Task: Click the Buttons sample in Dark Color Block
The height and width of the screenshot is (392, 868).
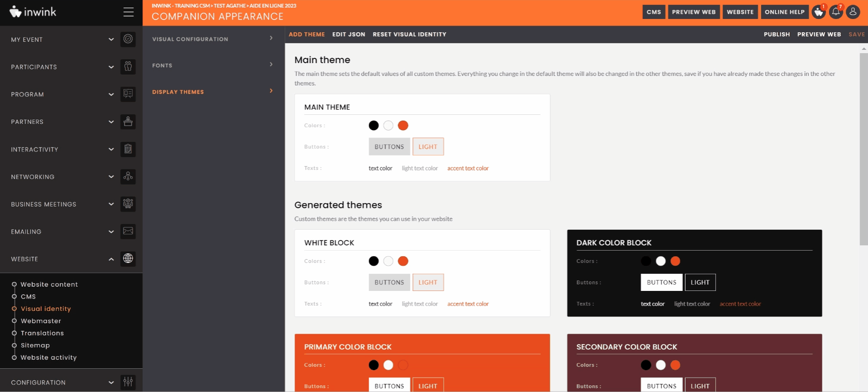Action: point(662,282)
